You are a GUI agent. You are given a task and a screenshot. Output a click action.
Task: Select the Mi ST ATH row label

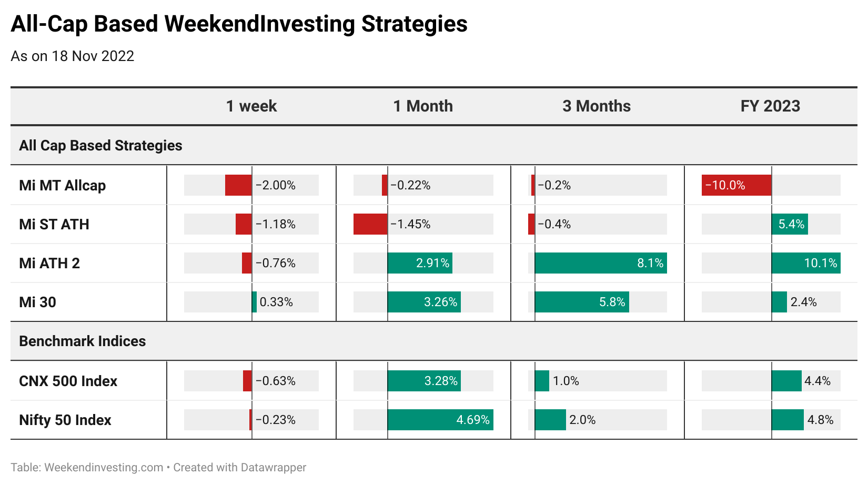(54, 225)
